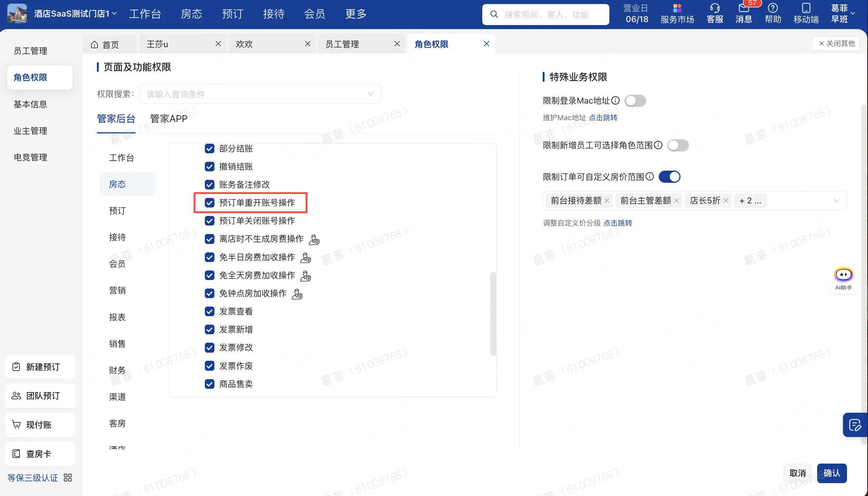Open the 权限搜索 dropdown field
Image resolution: width=868 pixels, height=496 pixels.
pyautogui.click(x=260, y=94)
